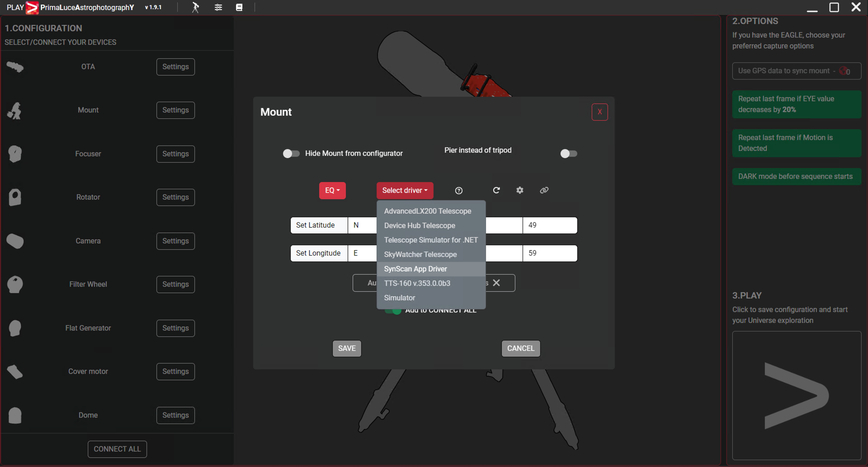This screenshot has height=467, width=868.
Task: Click the Mount device icon in sidebar
Action: (x=15, y=111)
